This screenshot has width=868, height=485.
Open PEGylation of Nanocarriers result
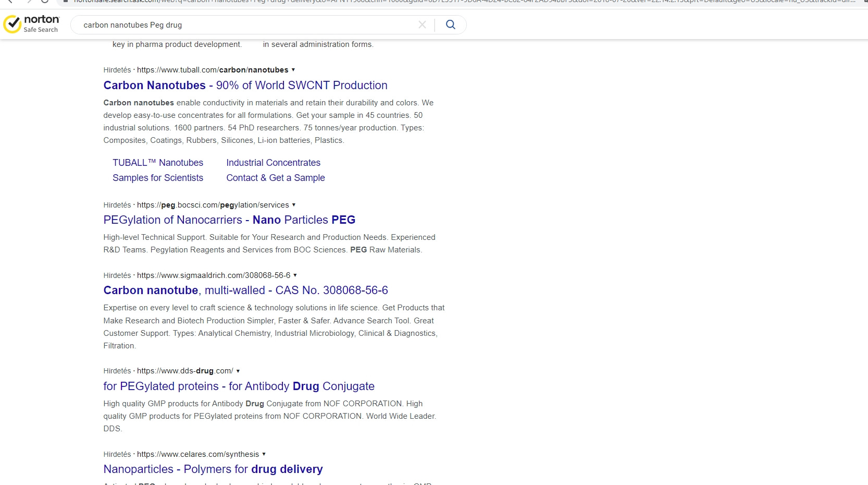[x=229, y=220]
